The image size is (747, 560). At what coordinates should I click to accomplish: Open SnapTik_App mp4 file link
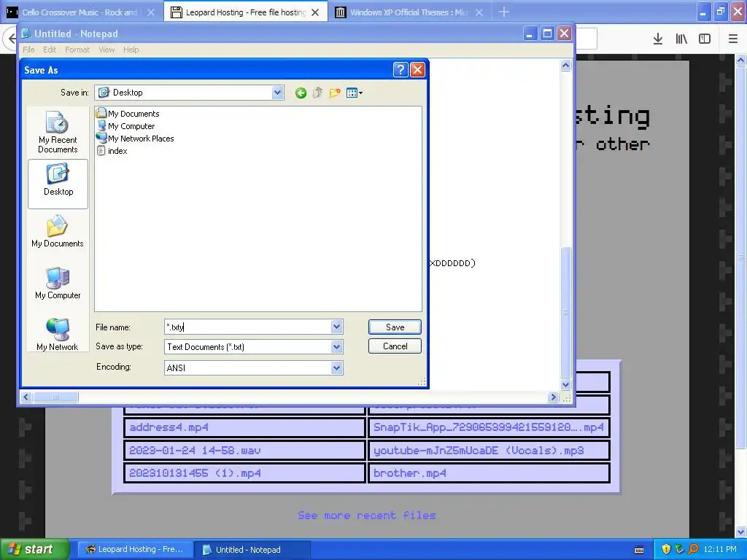tap(489, 427)
